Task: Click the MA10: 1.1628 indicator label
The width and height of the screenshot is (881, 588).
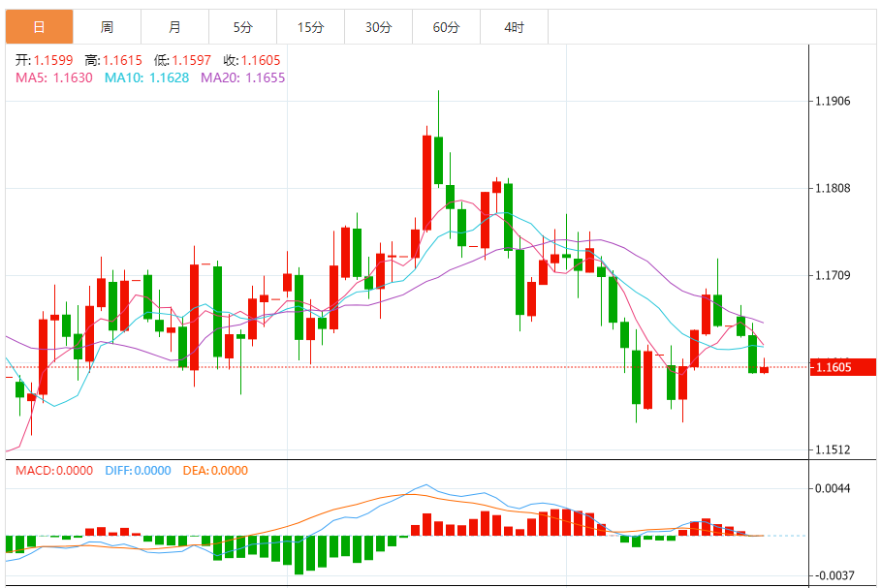Action: click(x=146, y=77)
